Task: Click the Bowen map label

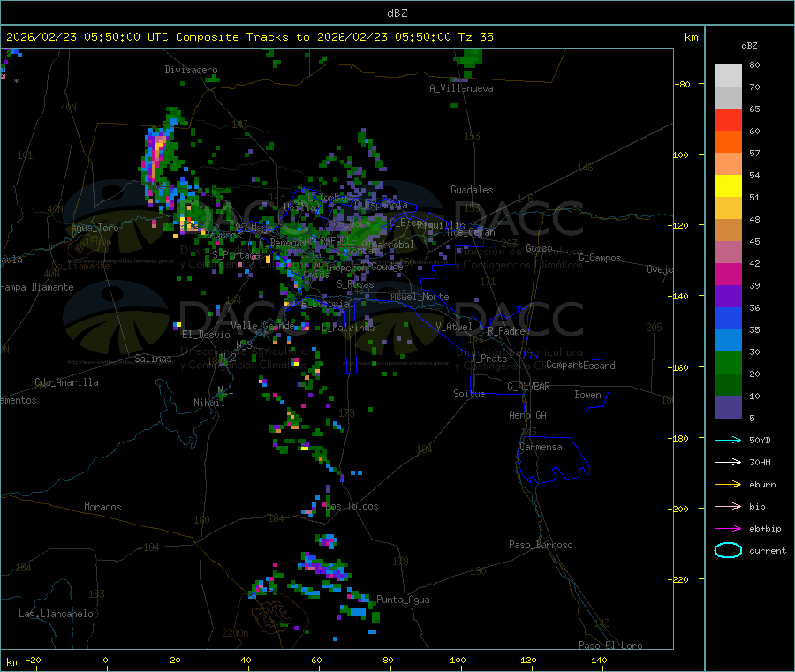Action: coord(588,395)
